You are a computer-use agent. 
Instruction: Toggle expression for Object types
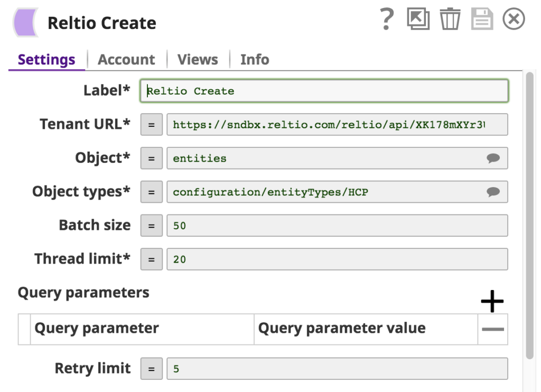coord(152,192)
